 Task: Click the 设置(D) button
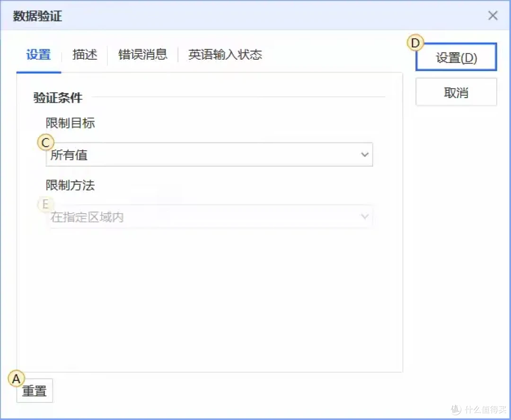click(456, 57)
